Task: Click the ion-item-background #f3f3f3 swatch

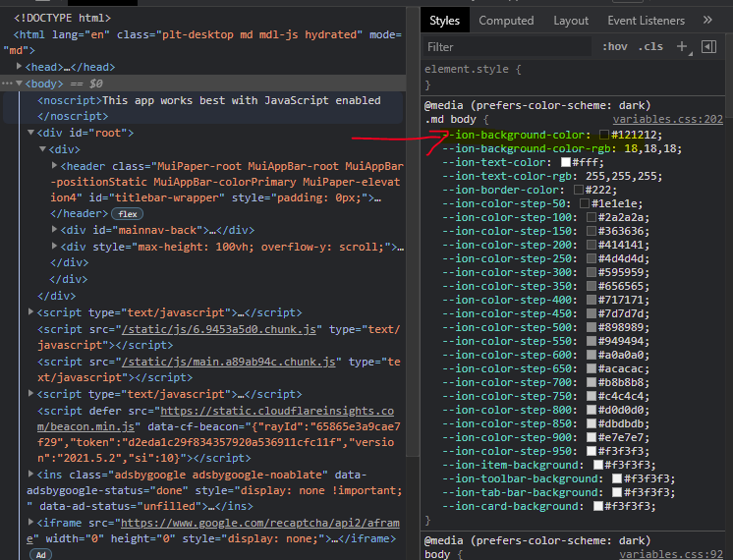Action: [598, 465]
